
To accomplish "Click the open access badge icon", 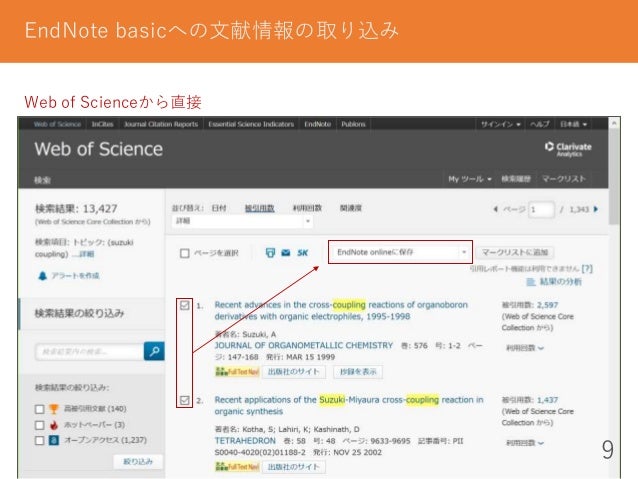I will tap(54, 440).
